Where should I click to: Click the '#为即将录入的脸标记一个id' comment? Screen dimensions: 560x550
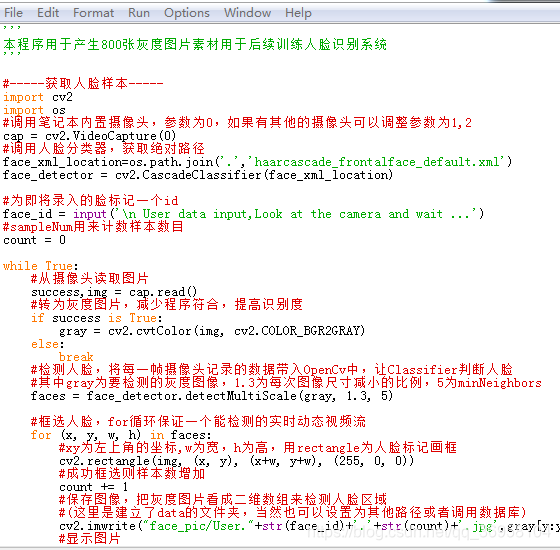90,201
